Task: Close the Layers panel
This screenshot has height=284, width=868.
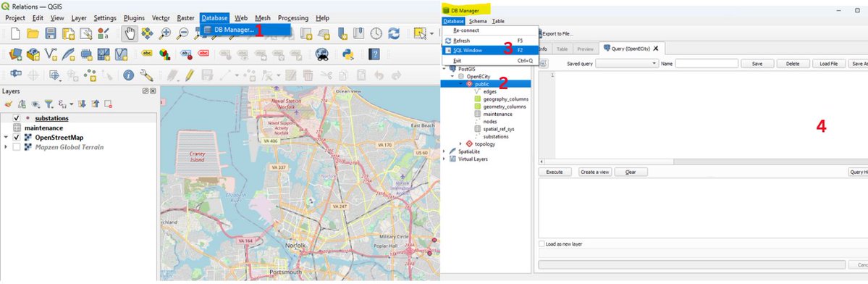Action: (153, 91)
